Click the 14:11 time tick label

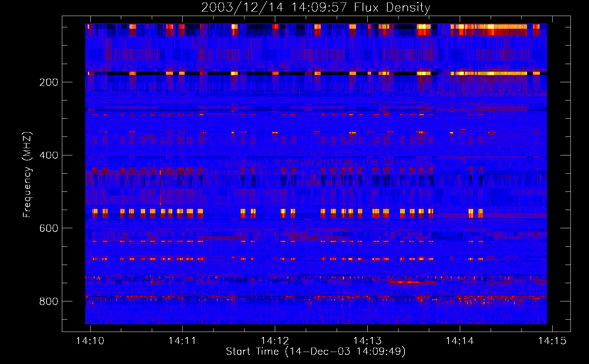point(182,341)
